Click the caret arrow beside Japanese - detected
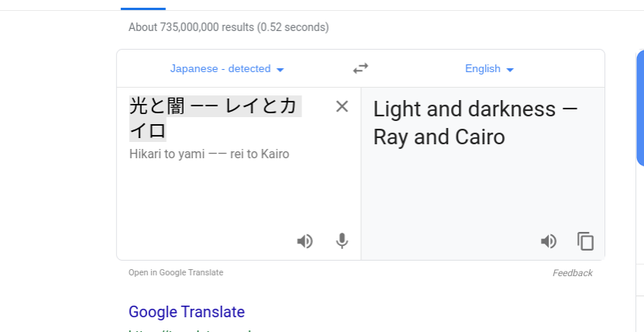Image resolution: width=644 pixels, height=332 pixels. coord(280,70)
